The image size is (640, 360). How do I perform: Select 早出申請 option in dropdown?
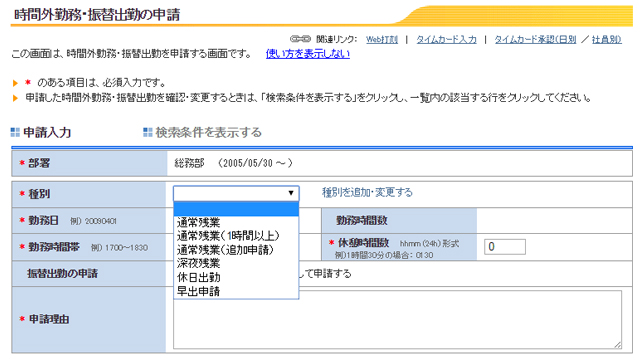pos(236,291)
